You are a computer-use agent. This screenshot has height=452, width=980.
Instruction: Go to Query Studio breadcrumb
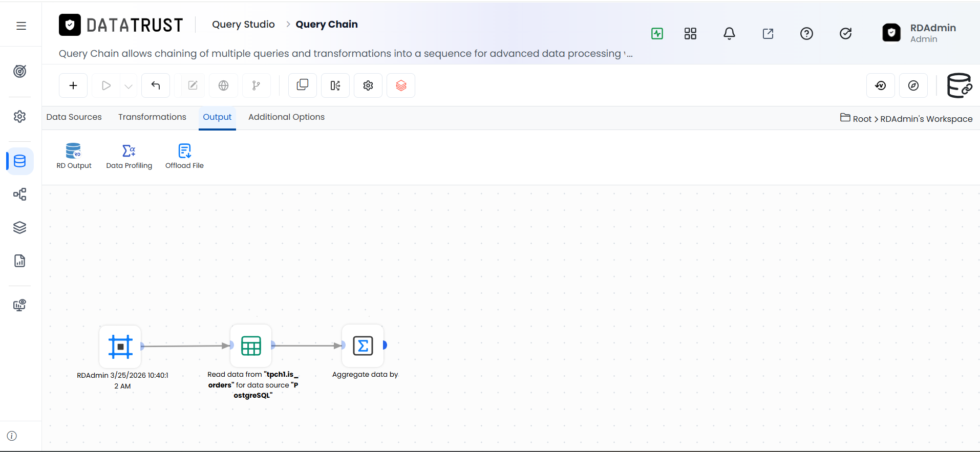pos(243,25)
